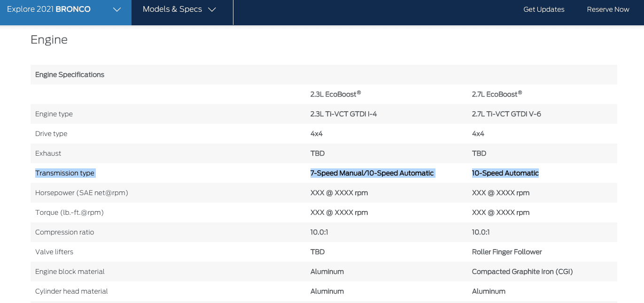This screenshot has height=303, width=644.
Task: Select Cylinder head Aluminum for 2.7L
Action: pos(489,291)
